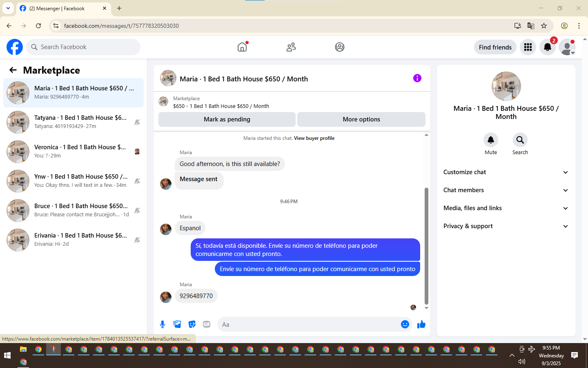
Task: Expand the Privacy & support section
Action: coord(506,226)
